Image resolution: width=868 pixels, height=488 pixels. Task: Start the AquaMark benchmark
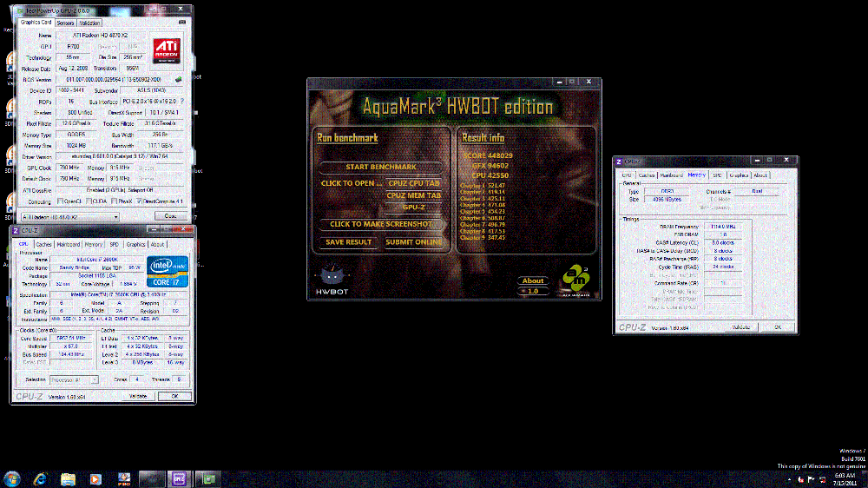(x=381, y=167)
